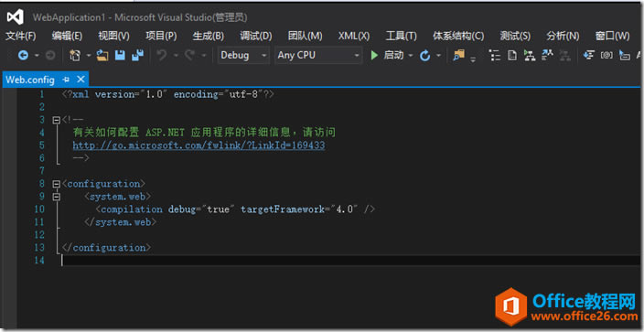Click the greyed-out hierarchy toolbar icon

[565, 56]
